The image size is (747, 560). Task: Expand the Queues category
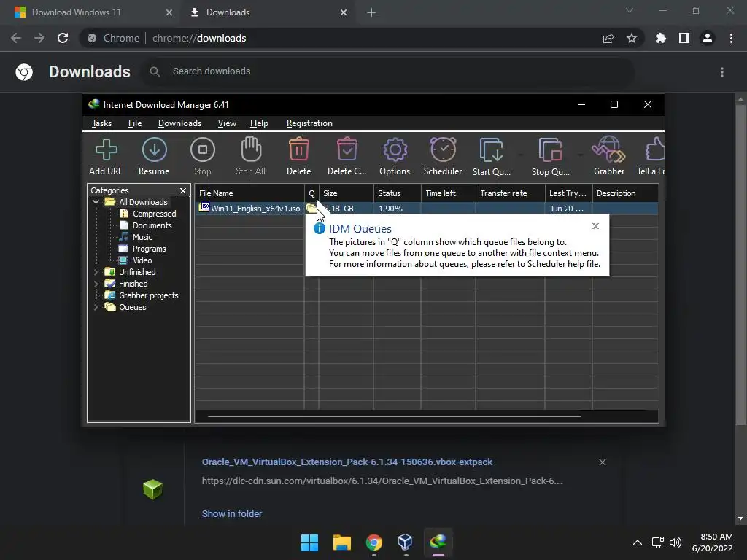[96, 307]
